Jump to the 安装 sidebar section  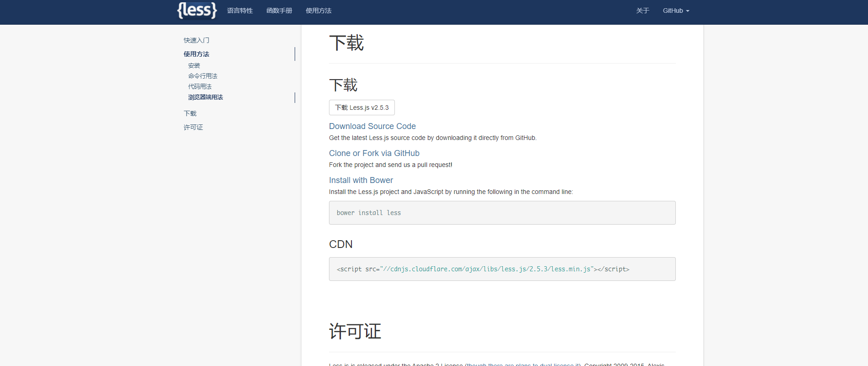pyautogui.click(x=194, y=65)
